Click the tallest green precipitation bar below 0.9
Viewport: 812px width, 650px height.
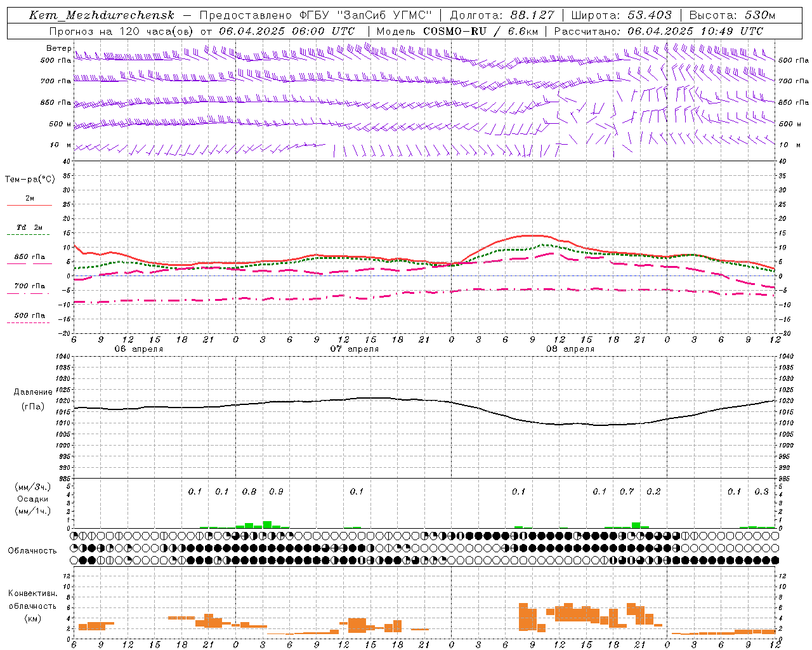pyautogui.click(x=267, y=525)
